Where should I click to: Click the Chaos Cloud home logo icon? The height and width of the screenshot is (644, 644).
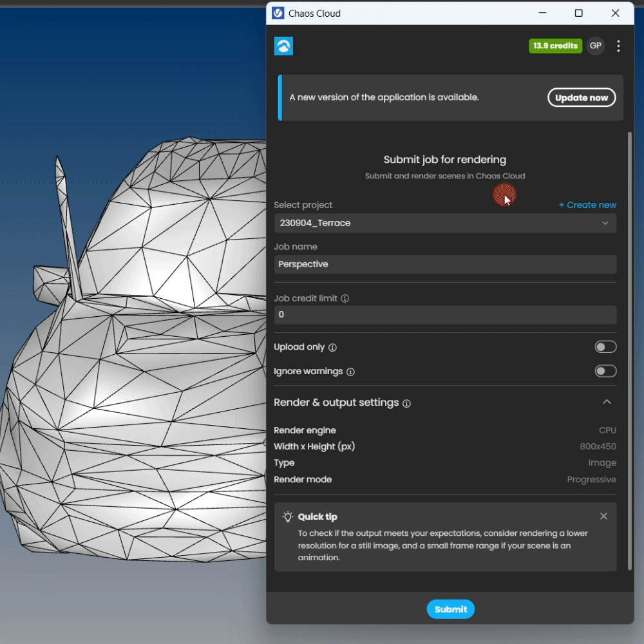[x=283, y=46]
